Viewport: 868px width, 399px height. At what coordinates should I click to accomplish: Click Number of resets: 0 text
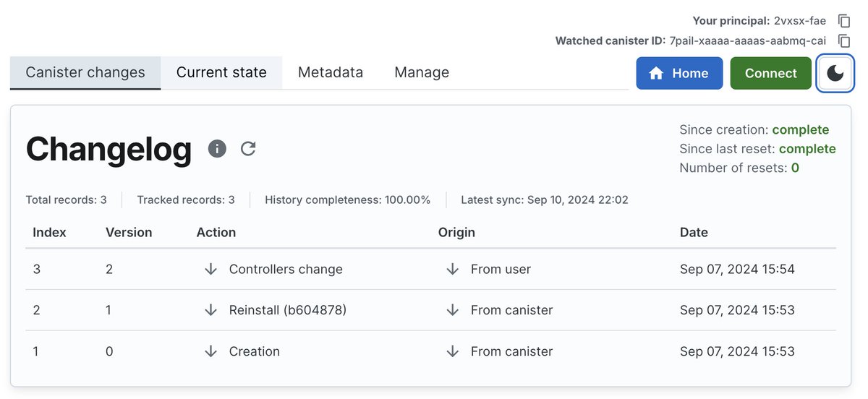click(x=739, y=168)
